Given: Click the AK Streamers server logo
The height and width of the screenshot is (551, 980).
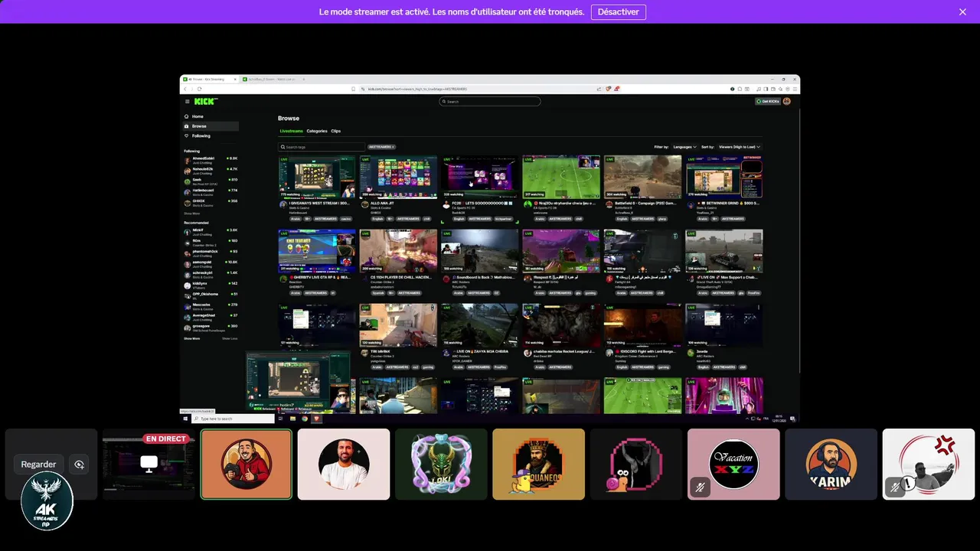Looking at the screenshot, I should (47, 501).
